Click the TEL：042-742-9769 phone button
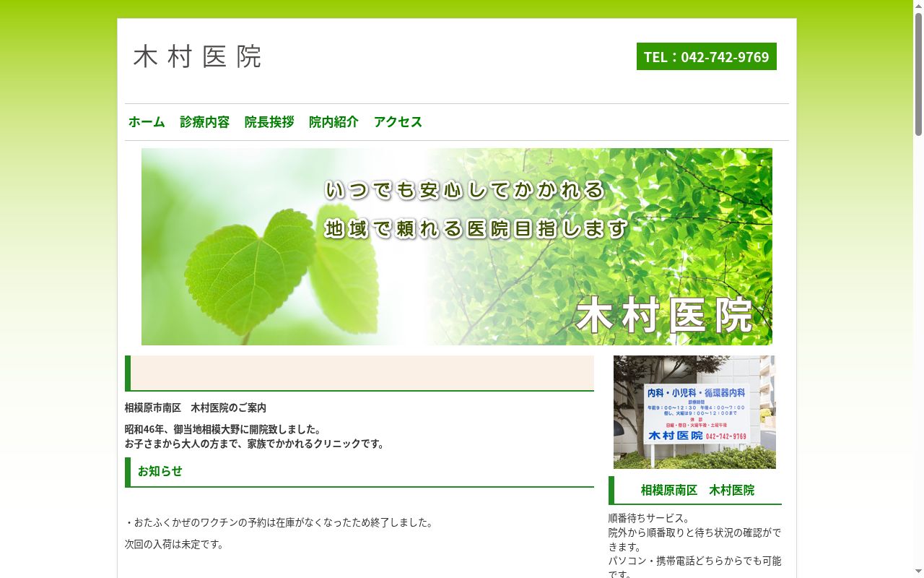 point(707,56)
